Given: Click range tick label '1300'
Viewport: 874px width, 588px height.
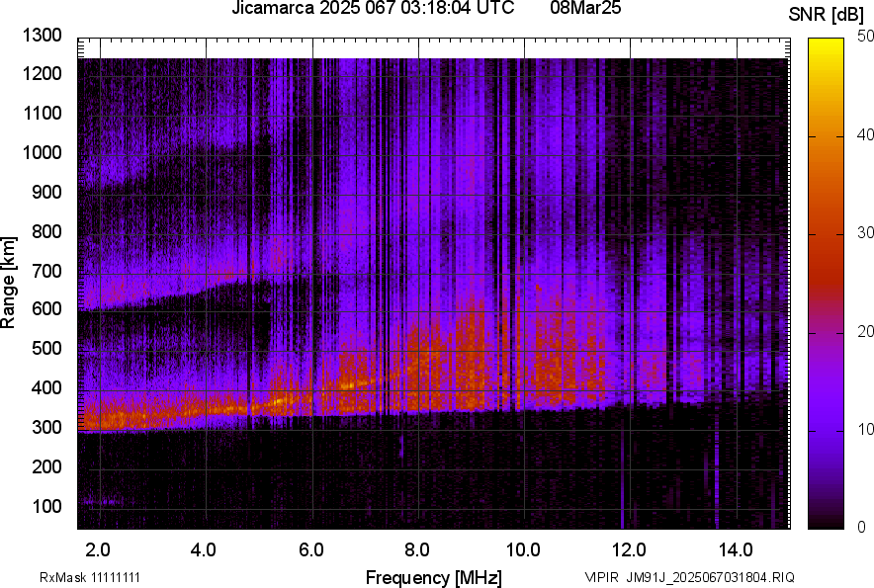Looking at the screenshot, I should [42, 36].
